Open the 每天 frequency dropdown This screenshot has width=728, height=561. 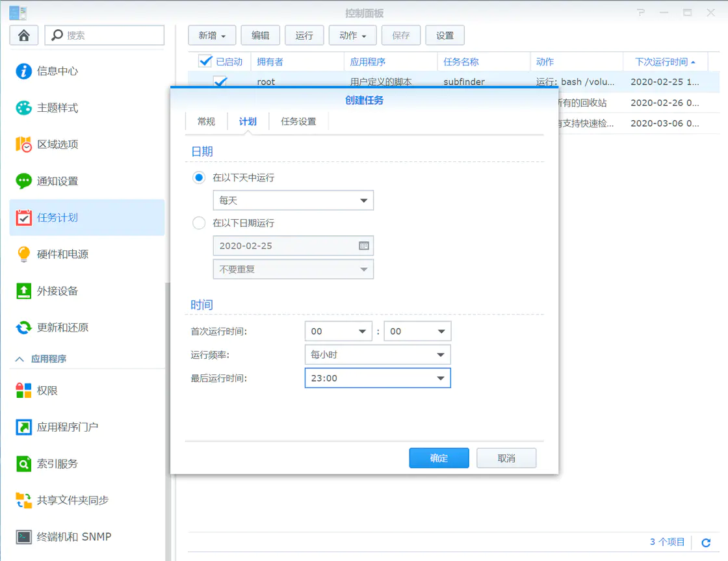[292, 200]
